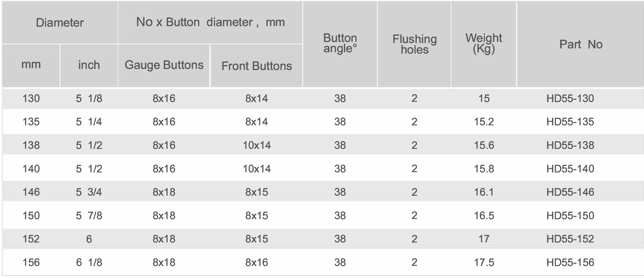This screenshot has height=278, width=644.
Task: Select the Button angle column header
Action: click(x=340, y=43)
